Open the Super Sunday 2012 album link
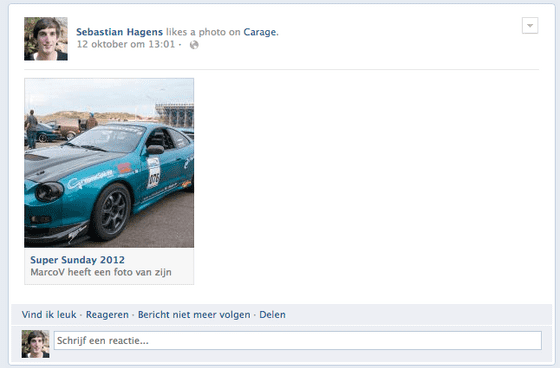Image resolution: width=560 pixels, height=368 pixels. click(x=78, y=260)
